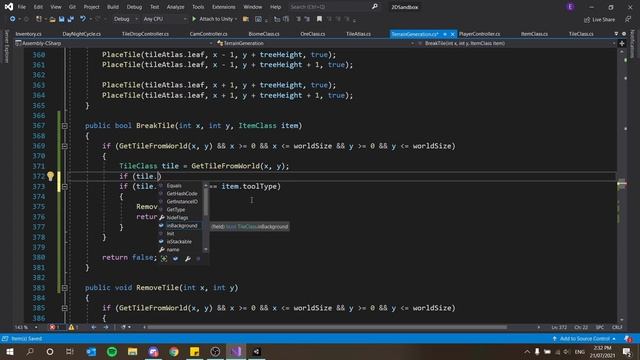
Task: Open the BreakTile member navigation dropdown
Action: [x=517, y=43]
